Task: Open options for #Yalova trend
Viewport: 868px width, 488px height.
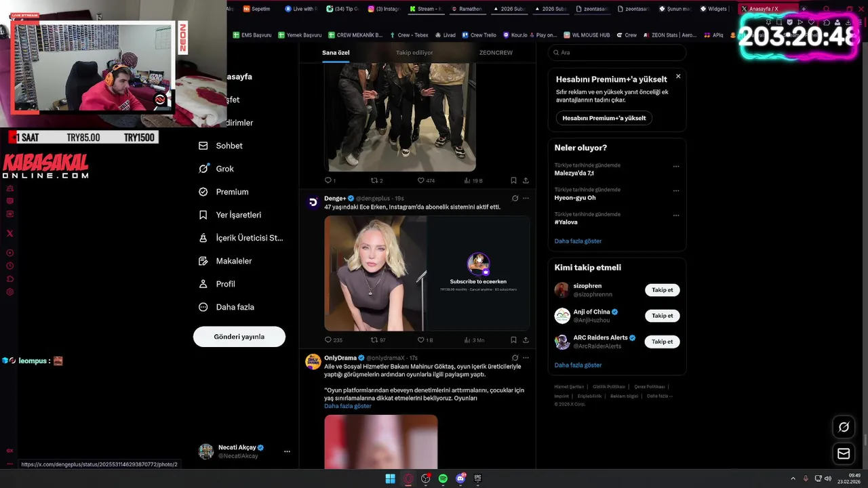Action: pyautogui.click(x=676, y=215)
